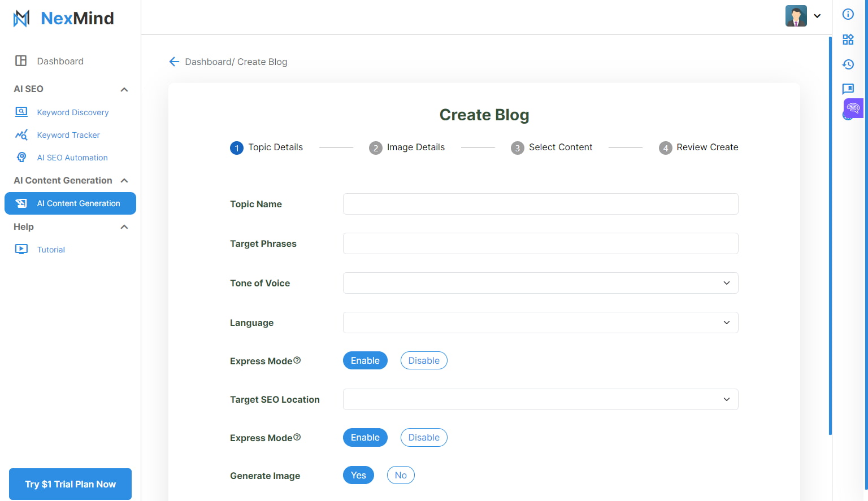Open the Language dropdown
The height and width of the screenshot is (501, 868).
pyautogui.click(x=540, y=323)
